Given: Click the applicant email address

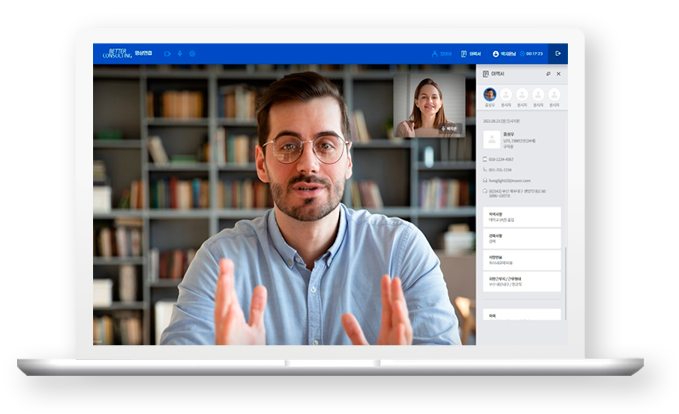Looking at the screenshot, I should pyautogui.click(x=510, y=181).
